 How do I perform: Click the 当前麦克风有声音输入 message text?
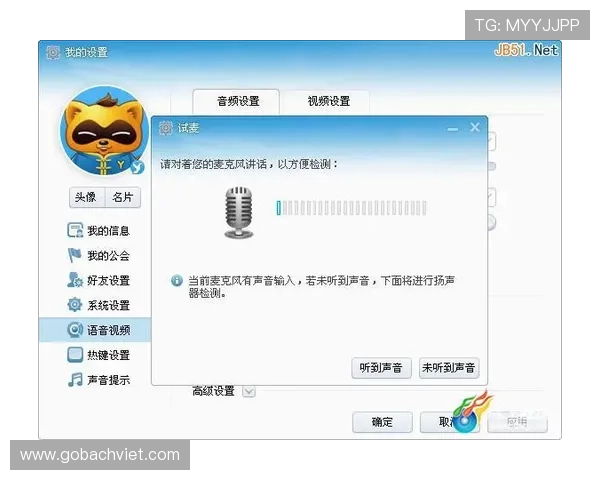click(x=321, y=286)
